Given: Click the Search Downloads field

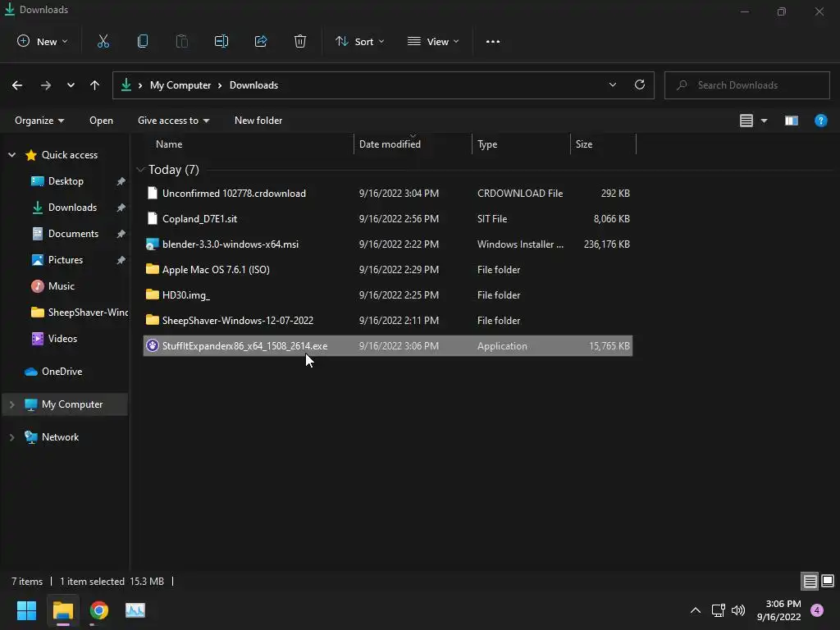Looking at the screenshot, I should point(746,85).
